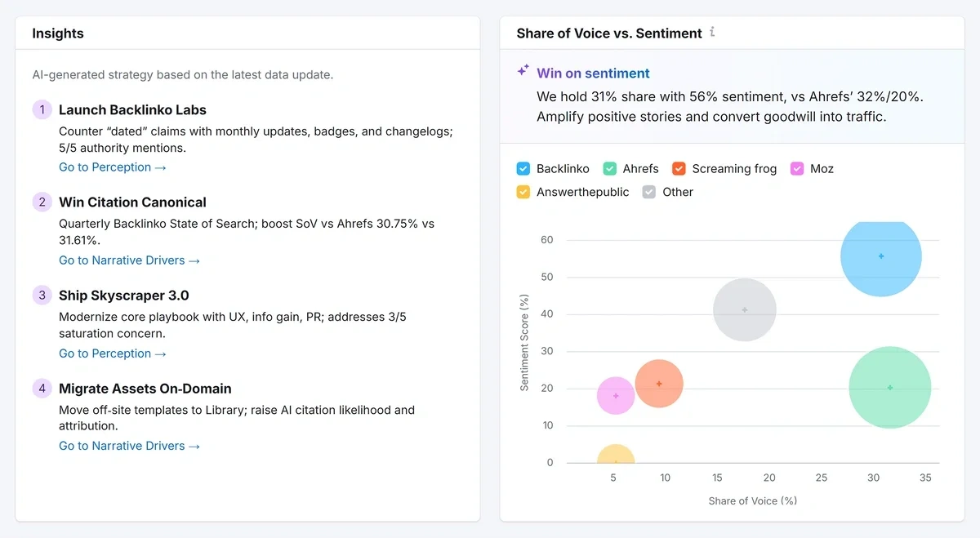
Task: Uncheck Moz in the chart legend
Action: [x=796, y=168]
